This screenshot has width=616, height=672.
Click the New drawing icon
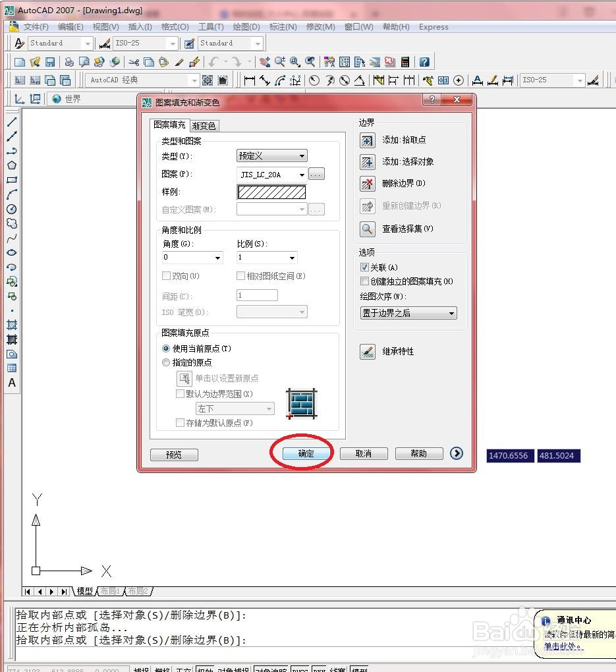coord(20,62)
